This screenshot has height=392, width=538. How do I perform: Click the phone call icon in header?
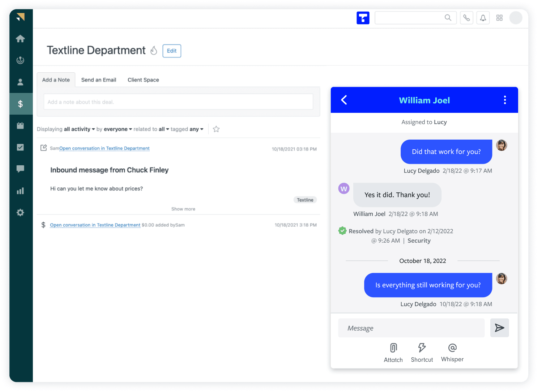(x=467, y=18)
